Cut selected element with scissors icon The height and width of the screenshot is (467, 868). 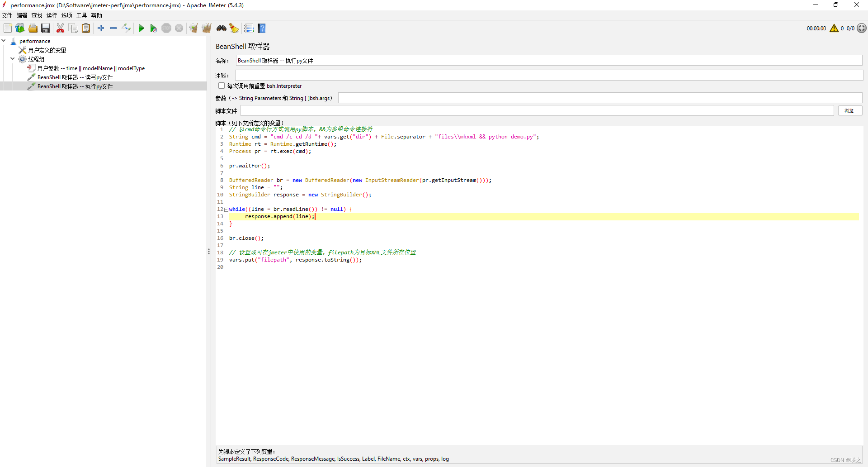(x=60, y=28)
